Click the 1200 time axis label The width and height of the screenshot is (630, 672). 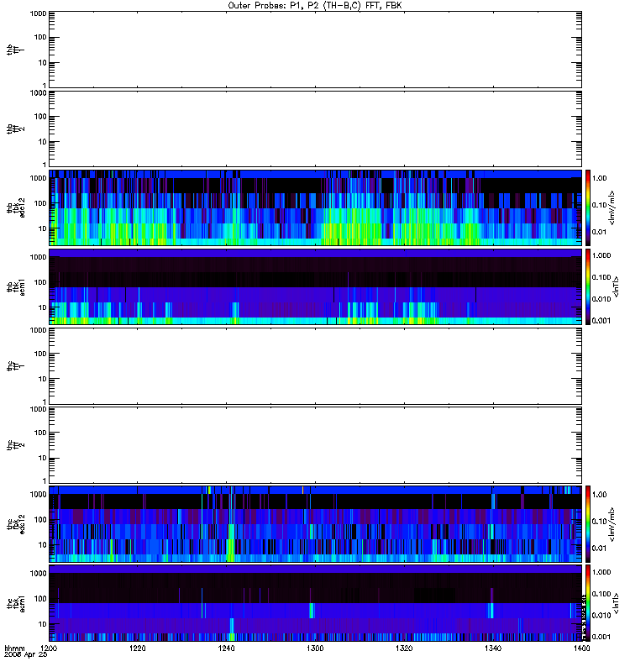click(49, 648)
